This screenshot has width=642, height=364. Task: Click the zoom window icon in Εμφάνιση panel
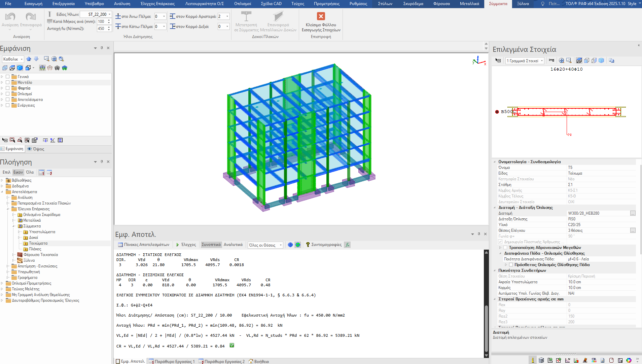click(x=46, y=59)
